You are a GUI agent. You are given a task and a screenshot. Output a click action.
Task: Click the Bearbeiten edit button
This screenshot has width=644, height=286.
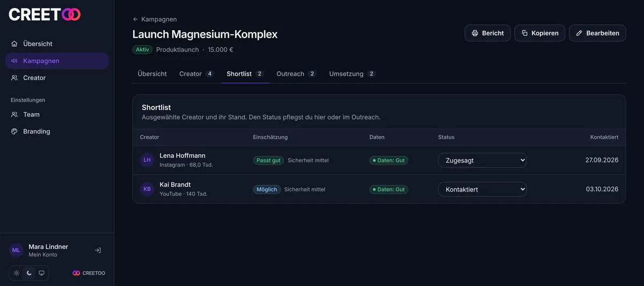click(x=597, y=33)
